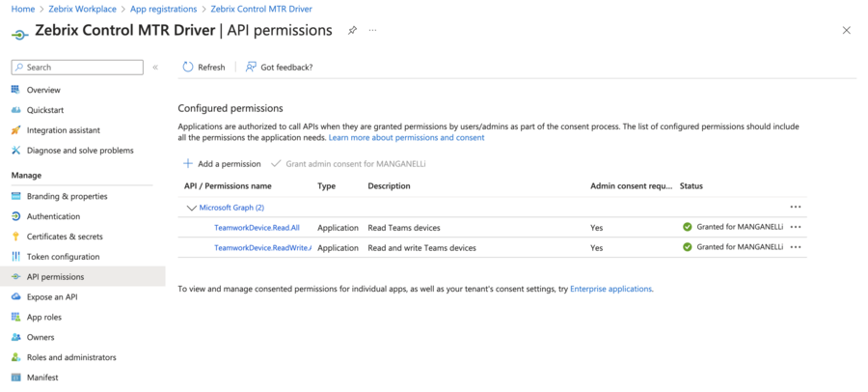Open ellipsis menu for TeamworkDevice.Read.All row
Screen dimensions: 868x392
point(796,227)
